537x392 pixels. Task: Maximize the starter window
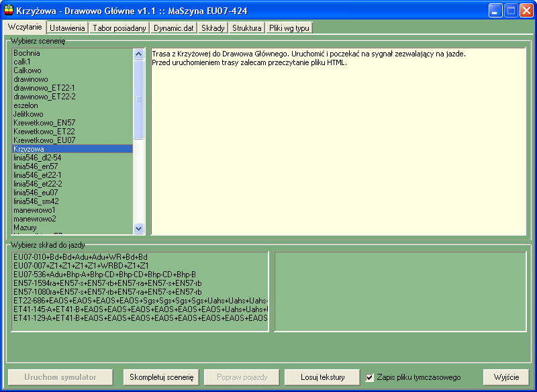(x=511, y=10)
